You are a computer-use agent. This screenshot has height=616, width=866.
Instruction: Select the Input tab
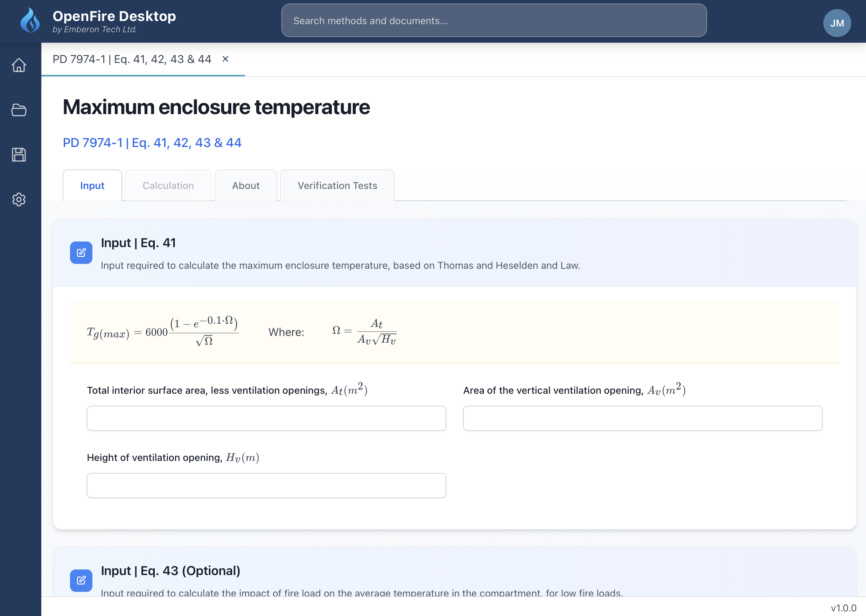coord(92,185)
